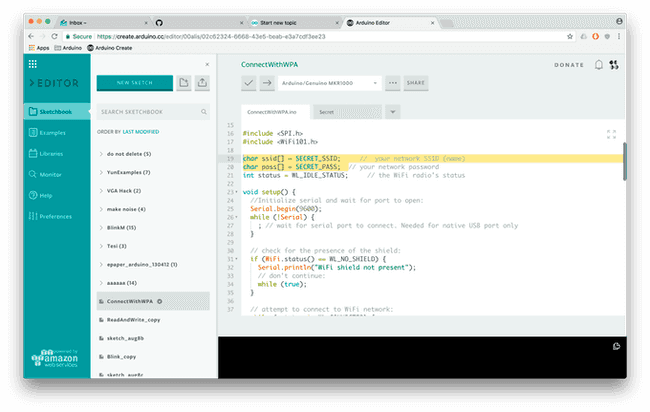The width and height of the screenshot is (650, 412).
Task: Click the SHARE button
Action: click(415, 83)
